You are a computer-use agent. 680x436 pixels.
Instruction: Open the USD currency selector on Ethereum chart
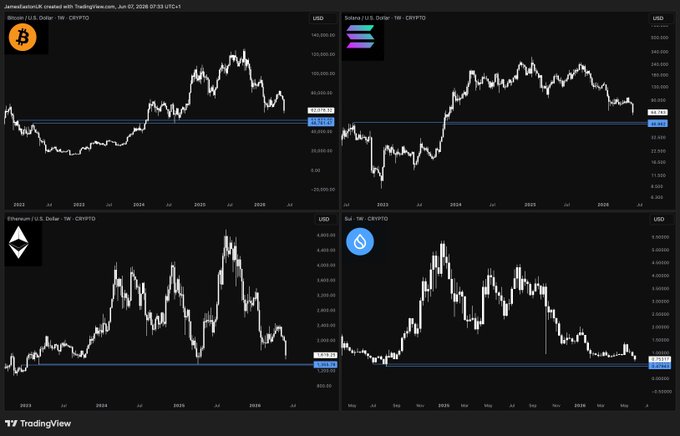pos(324,219)
